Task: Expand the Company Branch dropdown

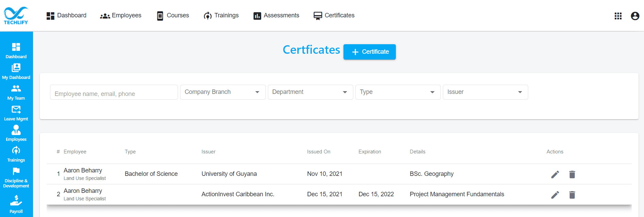Action: click(x=223, y=92)
